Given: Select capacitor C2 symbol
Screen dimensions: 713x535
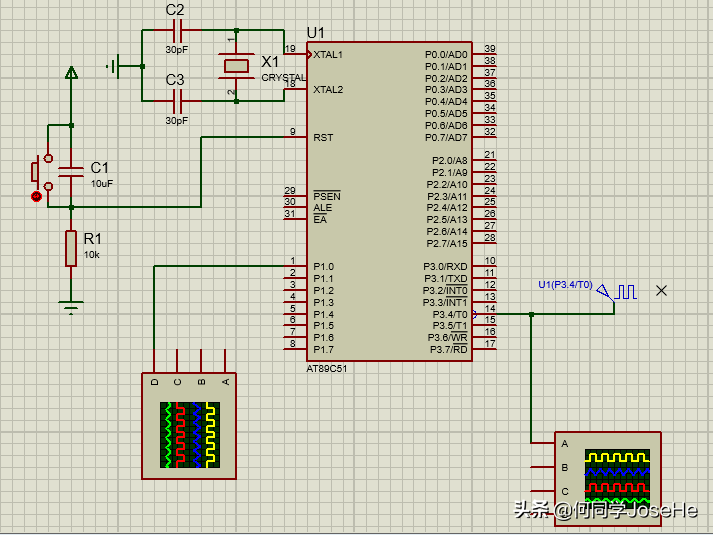Looking at the screenshot, I should point(177,30).
